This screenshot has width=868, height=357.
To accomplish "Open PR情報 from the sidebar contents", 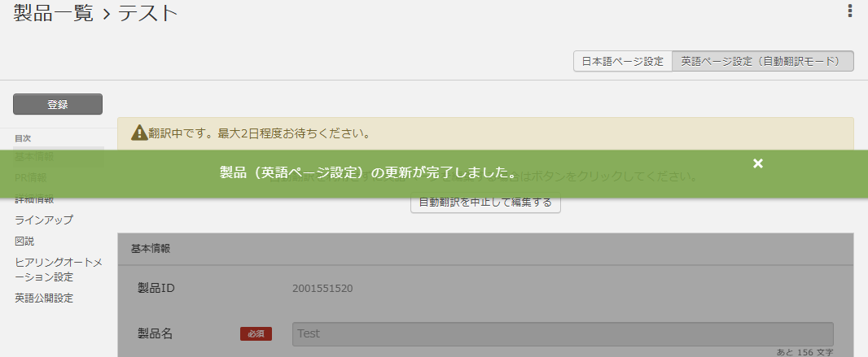I will click(x=31, y=177).
